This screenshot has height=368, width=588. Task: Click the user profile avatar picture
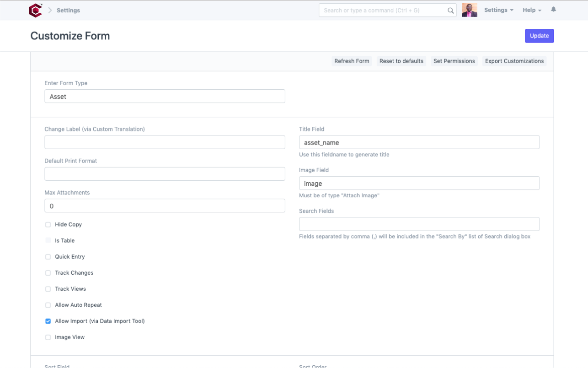pyautogui.click(x=469, y=9)
